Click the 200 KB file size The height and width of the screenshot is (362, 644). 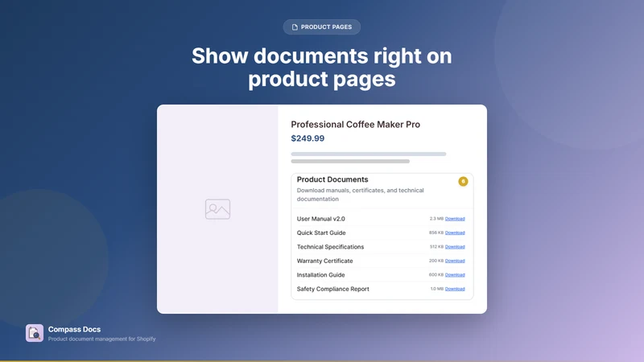click(x=436, y=261)
